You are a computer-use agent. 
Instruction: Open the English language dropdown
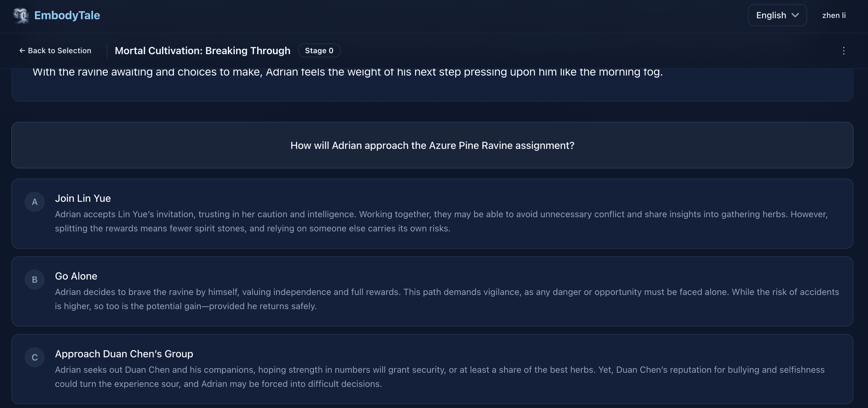(x=777, y=15)
